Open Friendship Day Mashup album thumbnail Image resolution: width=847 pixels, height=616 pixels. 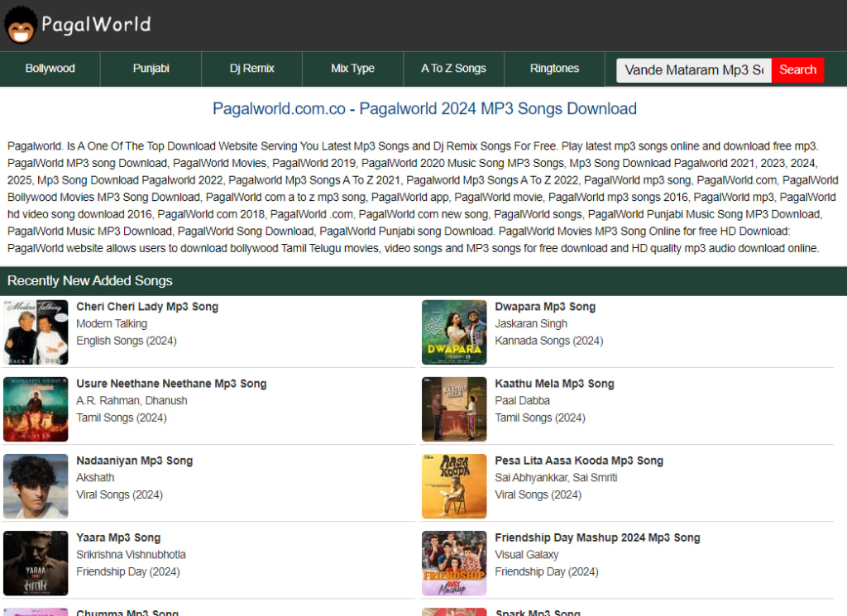tap(454, 564)
